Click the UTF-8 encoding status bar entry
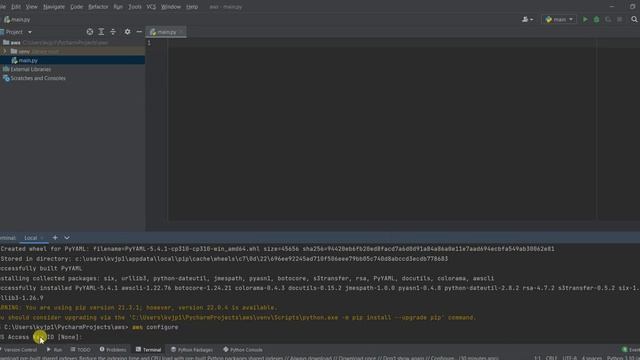 click(x=570, y=358)
